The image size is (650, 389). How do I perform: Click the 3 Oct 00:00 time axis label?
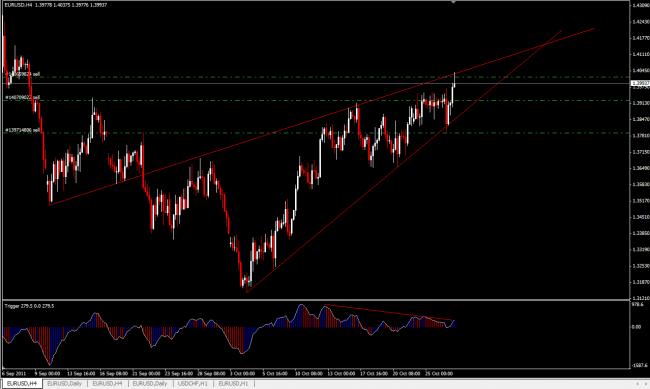(x=243, y=374)
